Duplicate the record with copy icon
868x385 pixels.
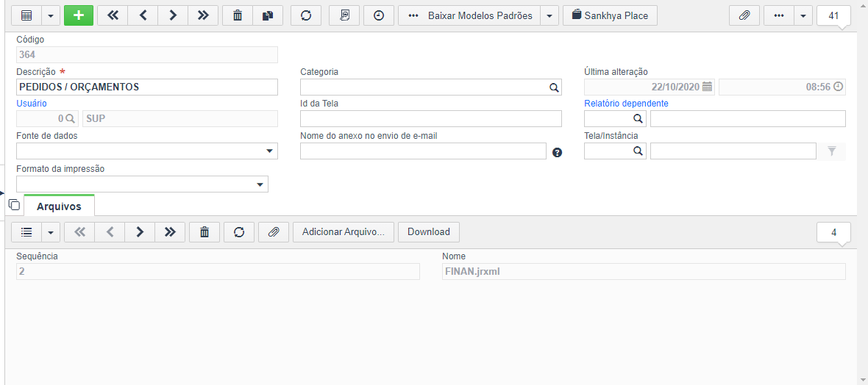(268, 15)
